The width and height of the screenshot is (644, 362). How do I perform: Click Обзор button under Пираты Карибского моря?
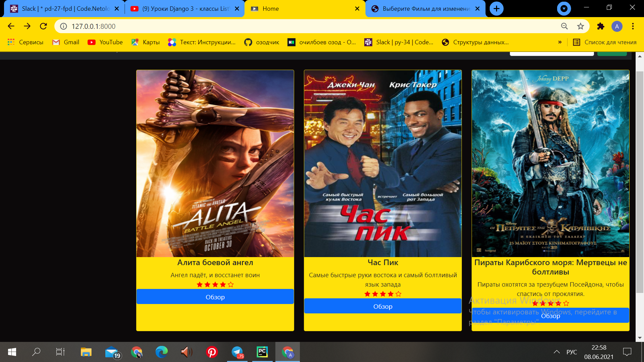point(550,315)
